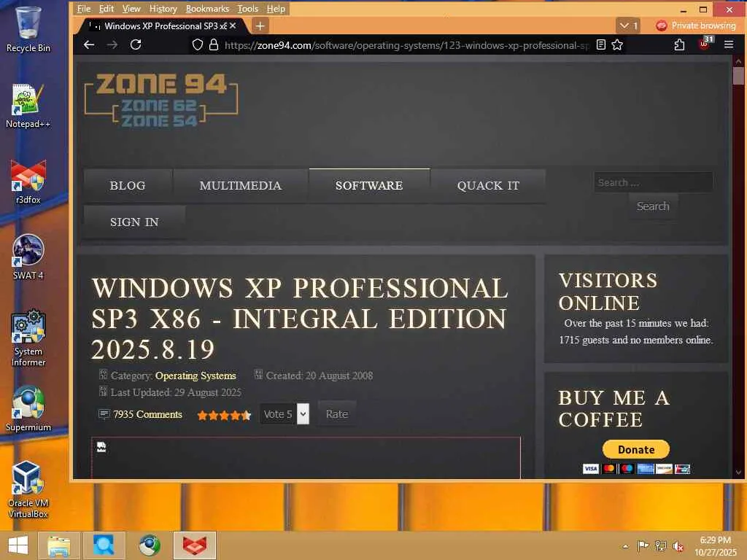Click the browser forward arrow
Viewport: 747px width, 560px height.
click(112, 44)
